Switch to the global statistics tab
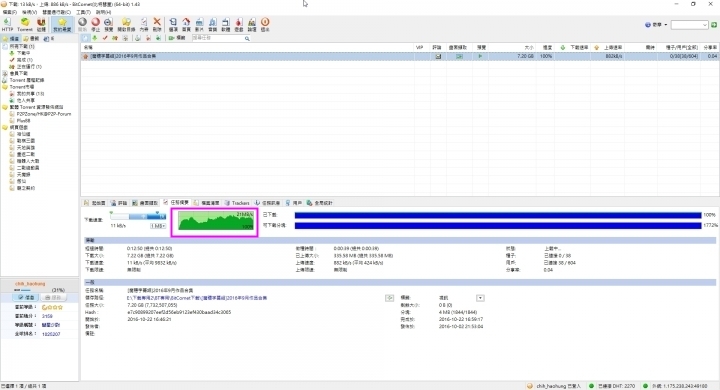720x390 pixels. coord(320,203)
